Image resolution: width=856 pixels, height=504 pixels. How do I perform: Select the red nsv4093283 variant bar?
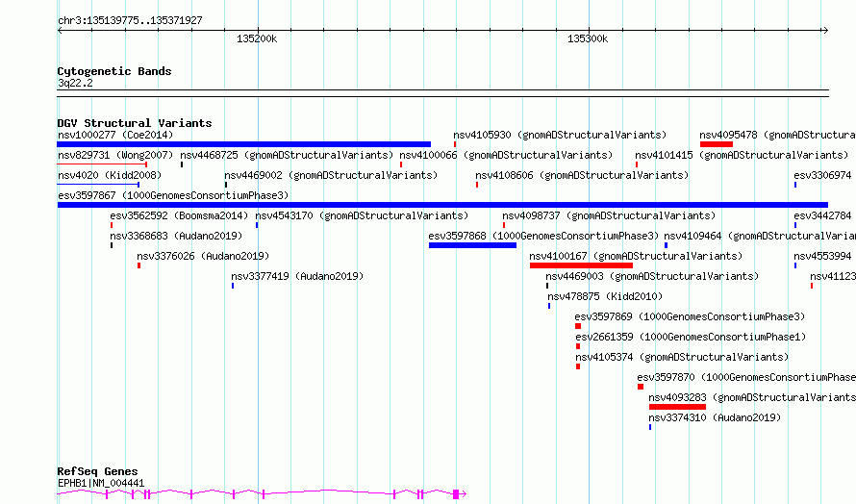677,408
